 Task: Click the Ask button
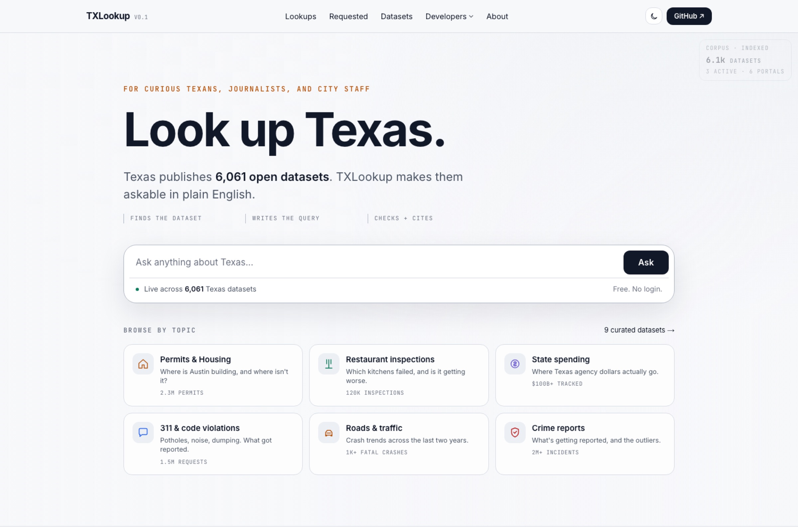tap(646, 262)
